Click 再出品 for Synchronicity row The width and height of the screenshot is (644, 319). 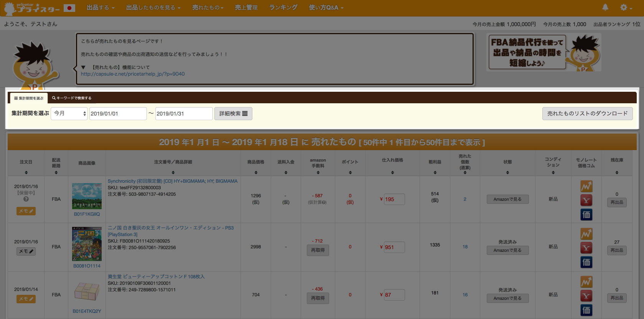pos(617,202)
